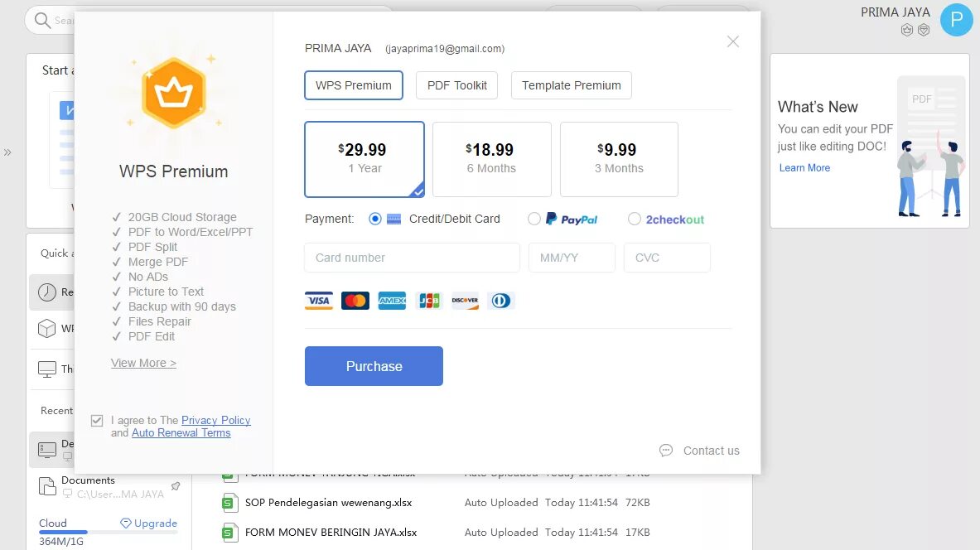Click the Card number field
Viewport: 980px width, 550px height.
(412, 258)
